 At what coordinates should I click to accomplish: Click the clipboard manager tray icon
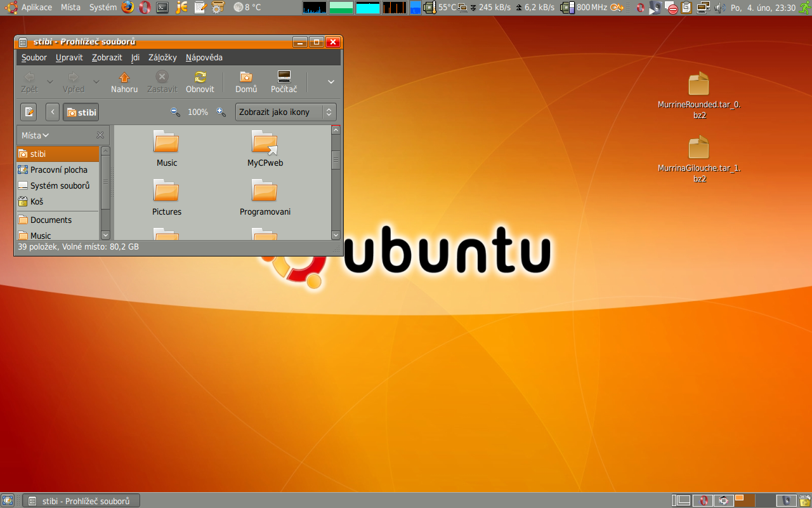click(x=686, y=8)
